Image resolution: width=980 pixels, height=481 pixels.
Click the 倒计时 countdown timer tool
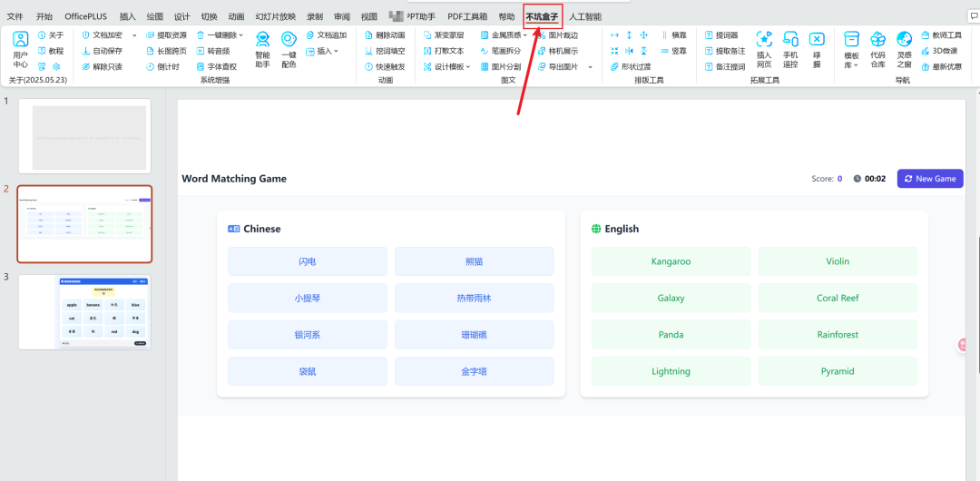162,66
